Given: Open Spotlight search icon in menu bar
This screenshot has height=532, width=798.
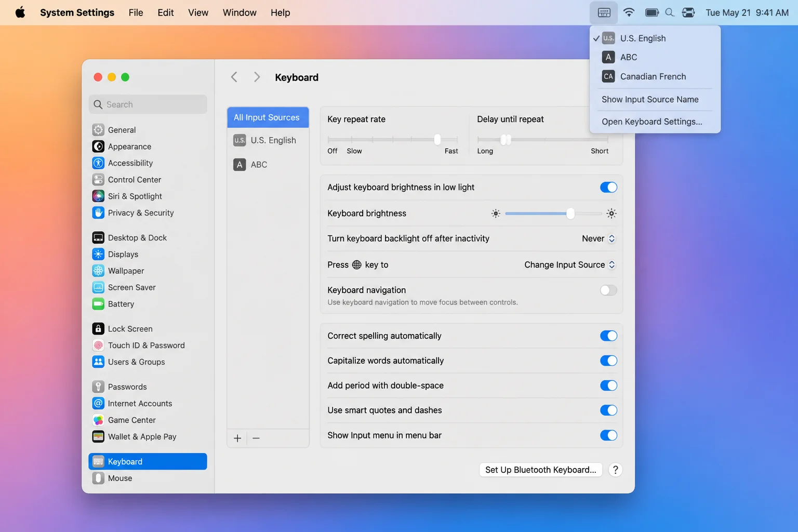Looking at the screenshot, I should tap(670, 12).
